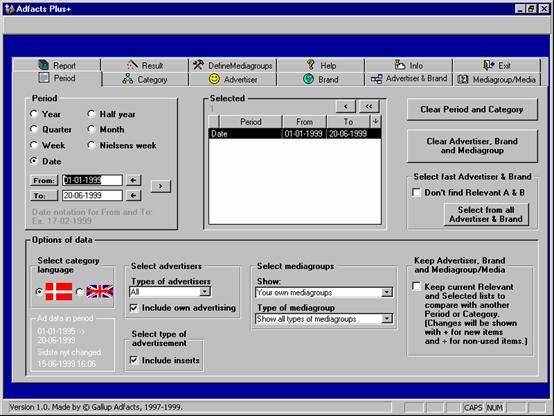Open the Brand tab

(320, 79)
